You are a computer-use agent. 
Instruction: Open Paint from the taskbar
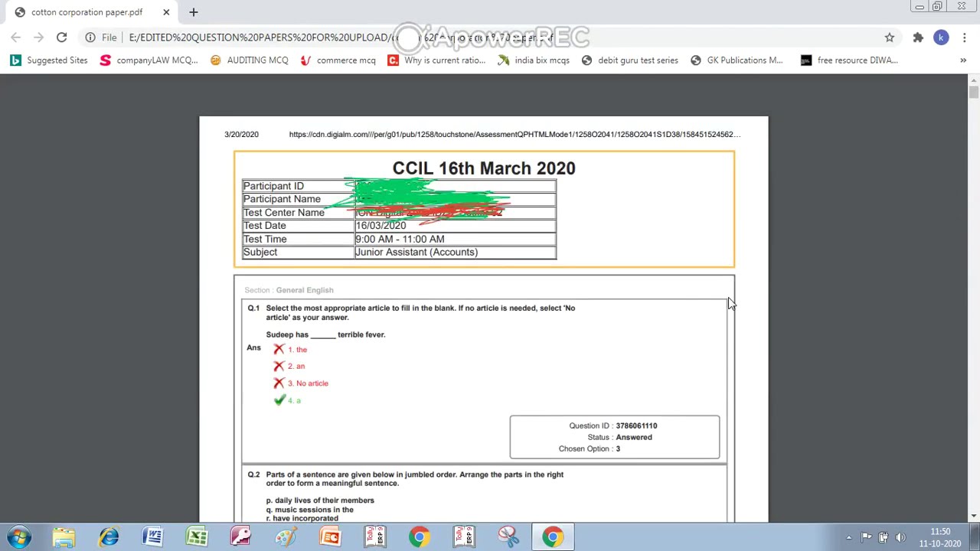tap(286, 537)
